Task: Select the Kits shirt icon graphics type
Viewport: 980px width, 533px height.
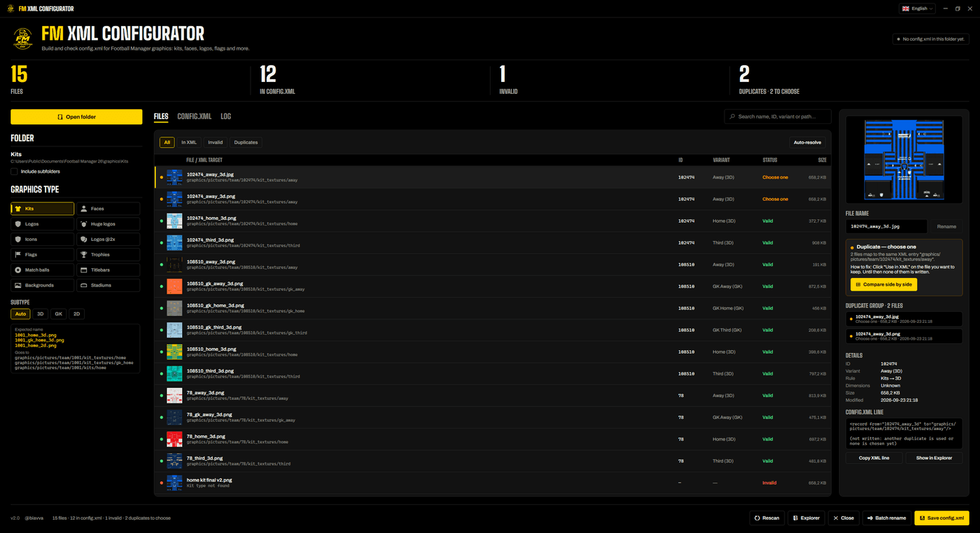Action: coord(17,209)
